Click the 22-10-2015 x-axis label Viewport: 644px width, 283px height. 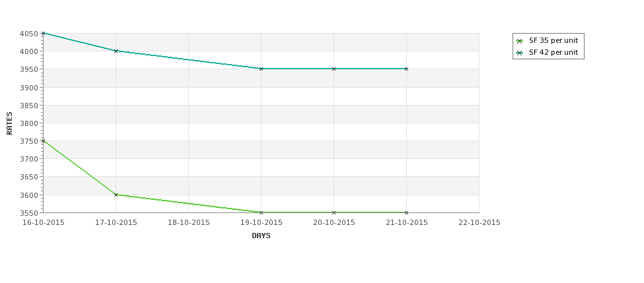coord(480,223)
